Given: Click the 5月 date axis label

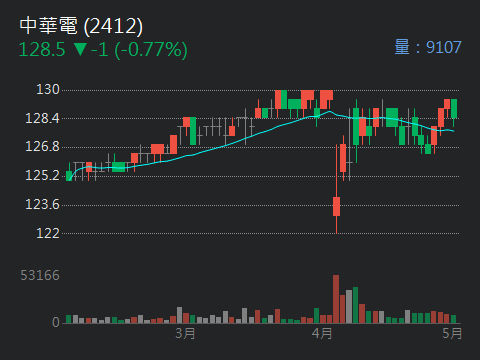Looking at the screenshot, I should (452, 333).
